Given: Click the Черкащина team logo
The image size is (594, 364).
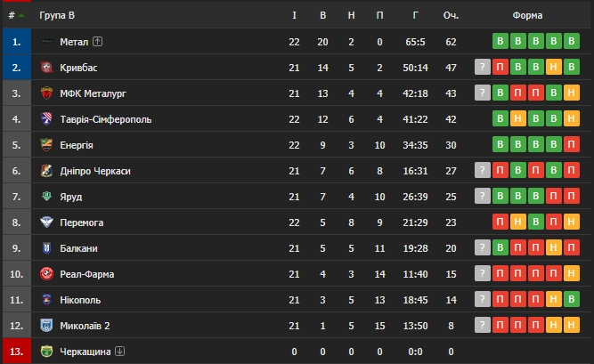Looking at the screenshot, I should point(46,352).
